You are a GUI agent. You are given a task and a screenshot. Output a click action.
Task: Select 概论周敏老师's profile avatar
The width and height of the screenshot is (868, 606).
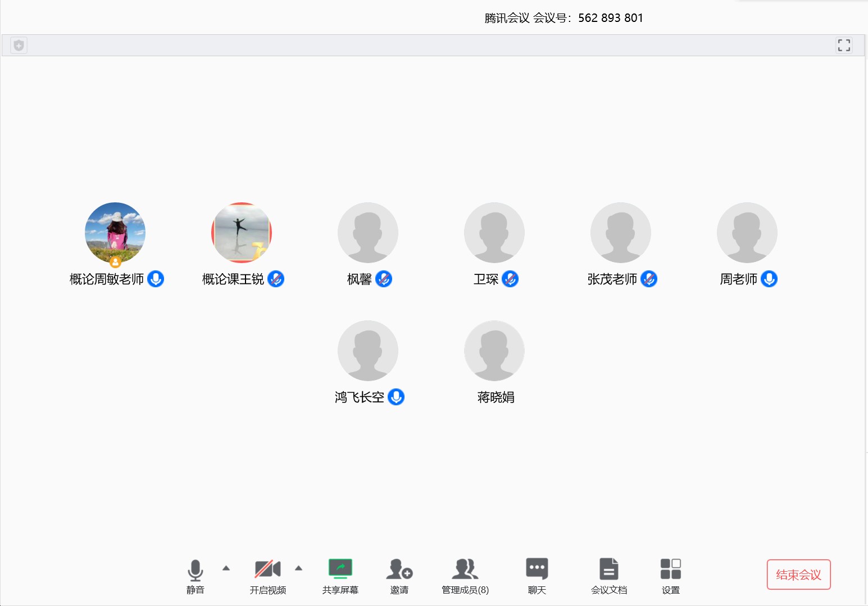pos(115,233)
